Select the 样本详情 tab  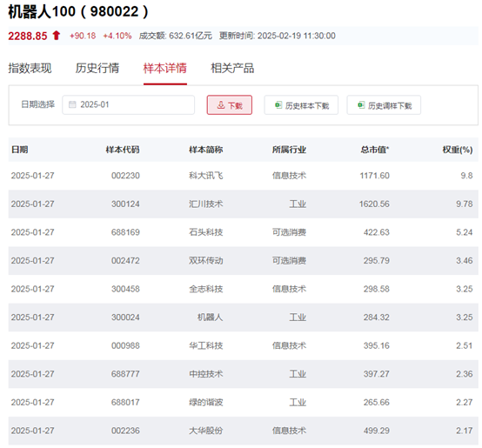pyautogui.click(x=165, y=68)
